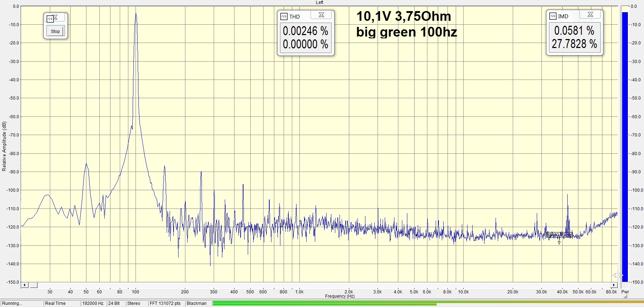Screen dimensions: 644x307
Task: Click the IMD window waveform icon
Action: [553, 16]
